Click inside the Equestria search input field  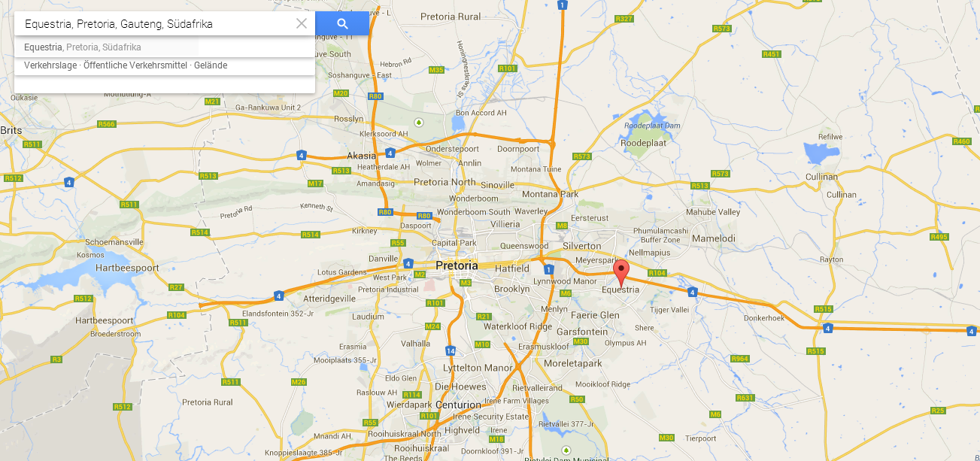coord(154,23)
